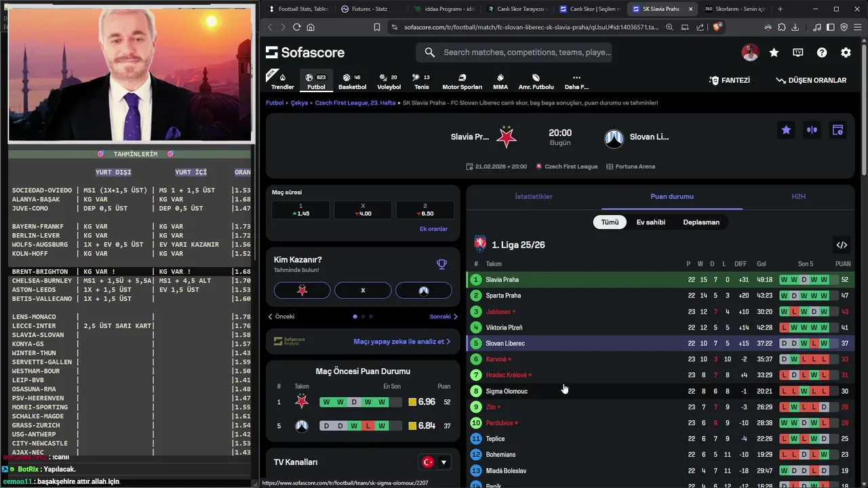Switch to the Football Stats browser tab
This screenshot has height=488, width=868.
tap(298, 9)
